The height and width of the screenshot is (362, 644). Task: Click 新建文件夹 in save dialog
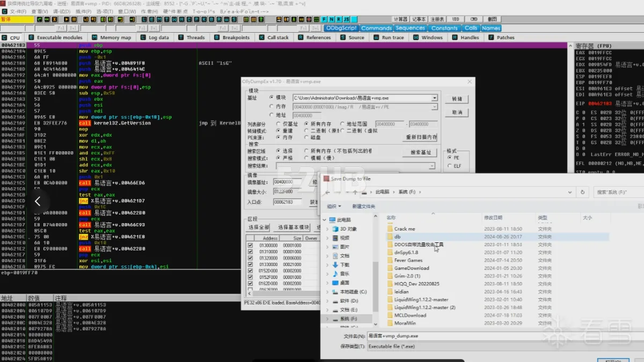363,206
